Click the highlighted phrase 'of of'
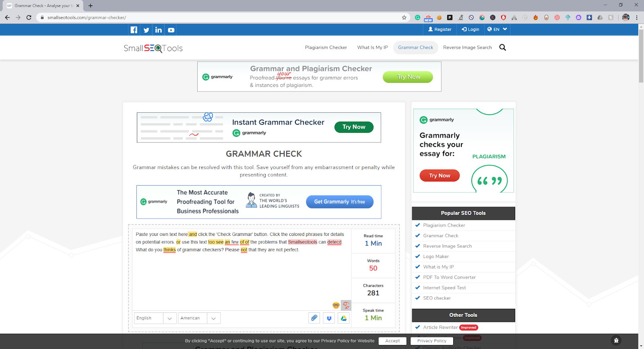This screenshot has height=349, width=644. [x=245, y=242]
